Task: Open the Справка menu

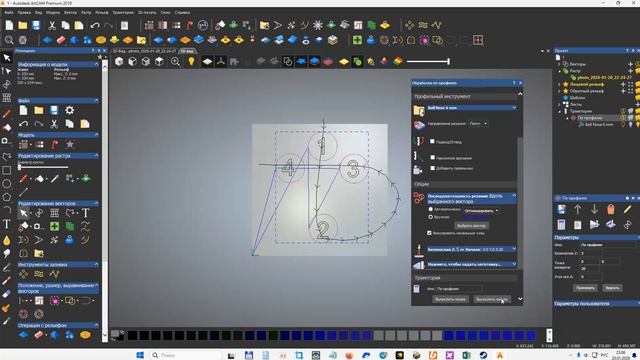Action: pos(182,13)
